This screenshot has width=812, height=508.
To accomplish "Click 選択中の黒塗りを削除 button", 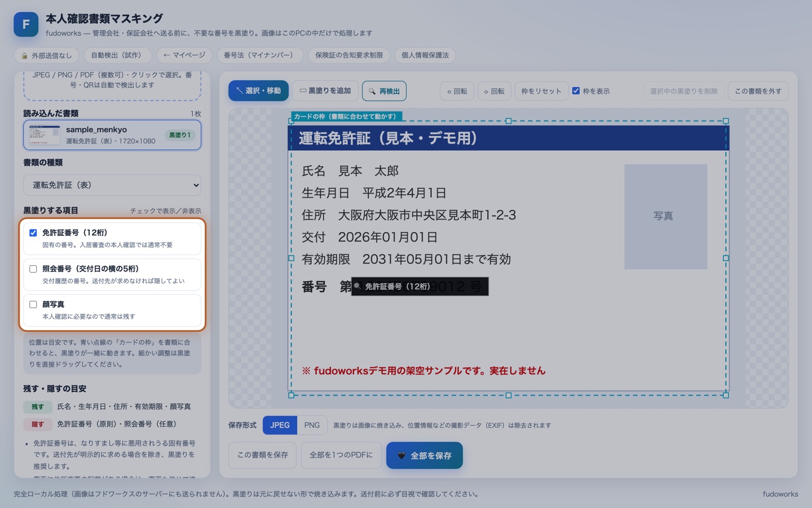I will [683, 91].
